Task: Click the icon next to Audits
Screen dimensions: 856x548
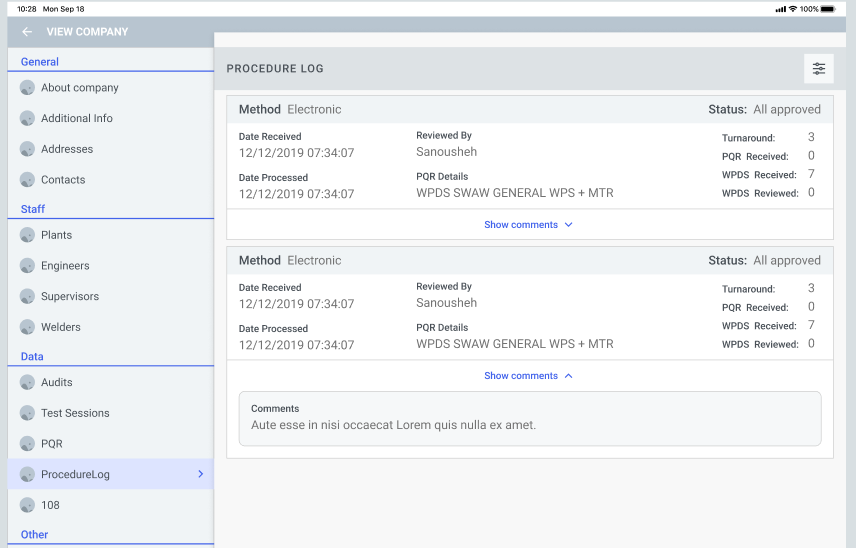Action: (x=28, y=382)
